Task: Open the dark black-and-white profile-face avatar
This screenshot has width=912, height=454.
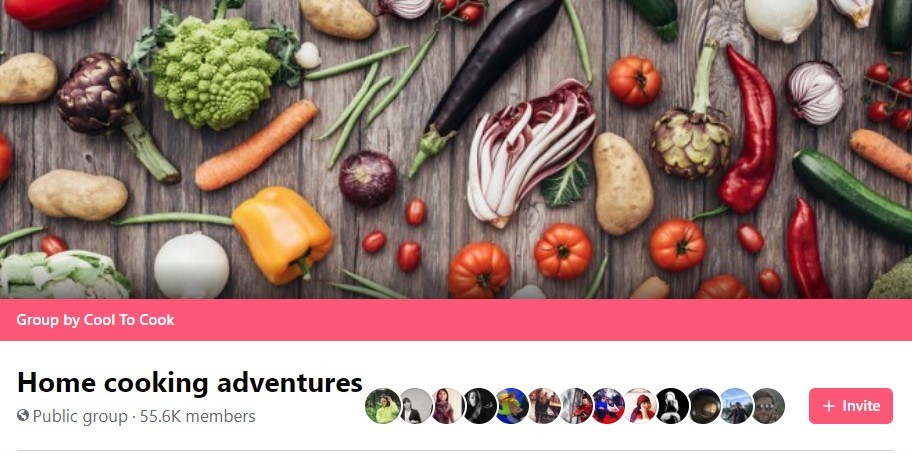Action: coord(480,406)
